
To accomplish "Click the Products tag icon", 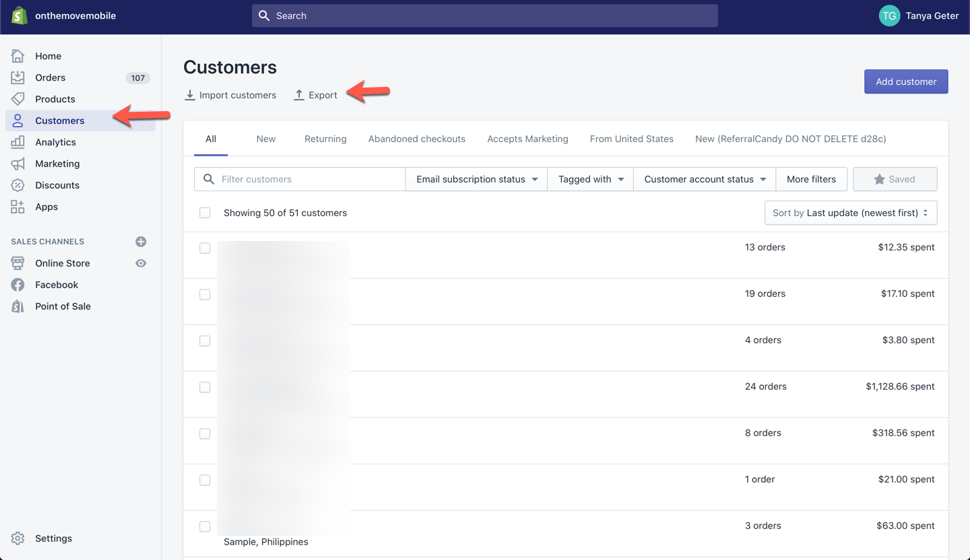I will click(x=18, y=99).
